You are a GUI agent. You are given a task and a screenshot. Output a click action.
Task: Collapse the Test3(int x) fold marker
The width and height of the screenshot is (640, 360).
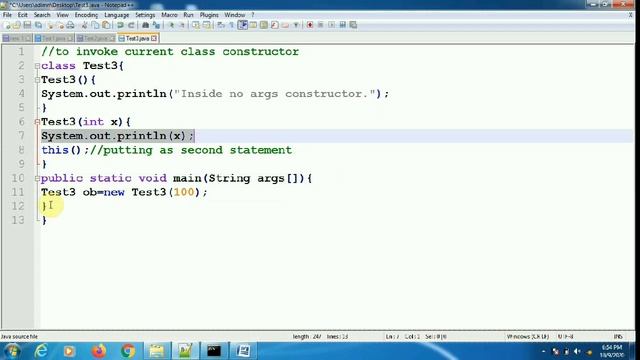click(37, 122)
